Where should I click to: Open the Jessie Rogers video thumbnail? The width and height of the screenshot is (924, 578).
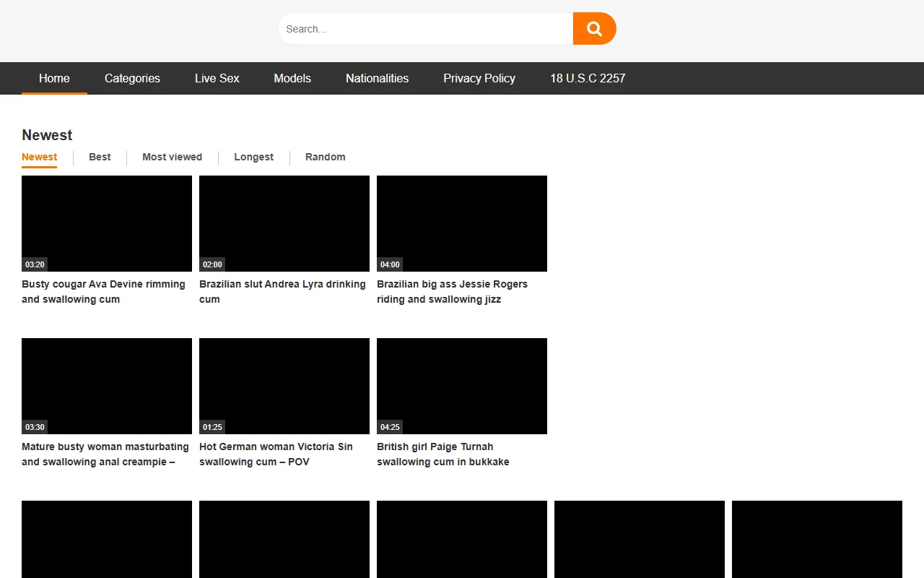(461, 223)
